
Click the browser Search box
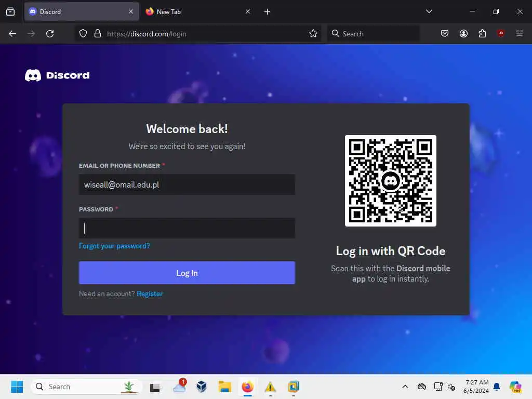pos(373,34)
